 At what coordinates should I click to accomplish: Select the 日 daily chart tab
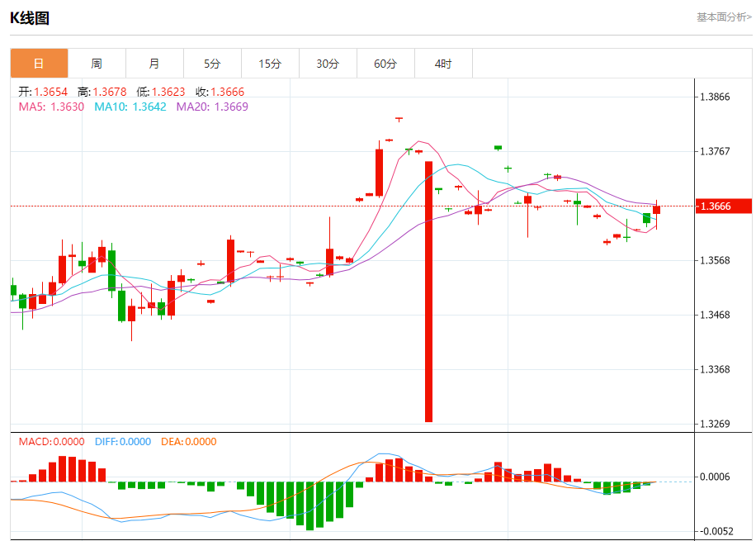[x=39, y=64]
